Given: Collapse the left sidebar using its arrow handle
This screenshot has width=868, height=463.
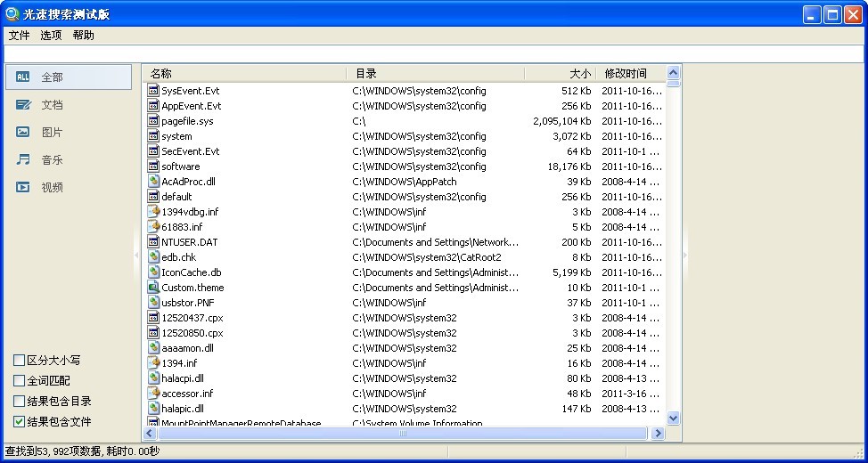Looking at the screenshot, I should coord(136,256).
